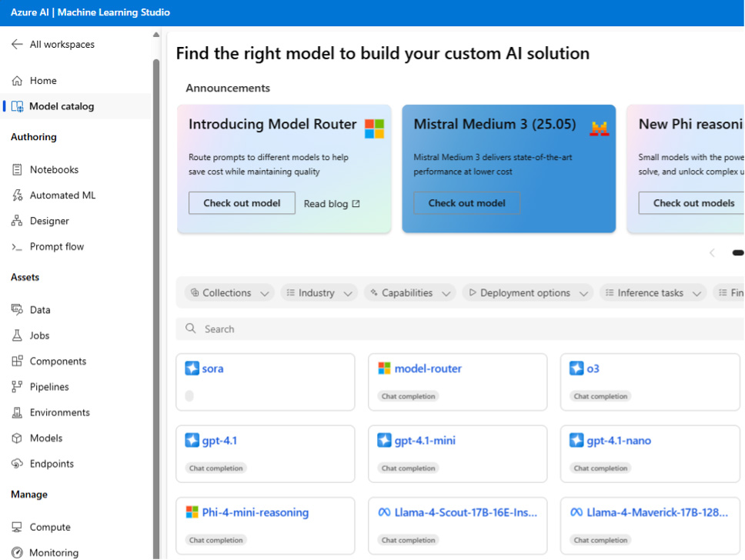745x560 pixels.
Task: Open the All workspaces page
Action: (x=62, y=44)
